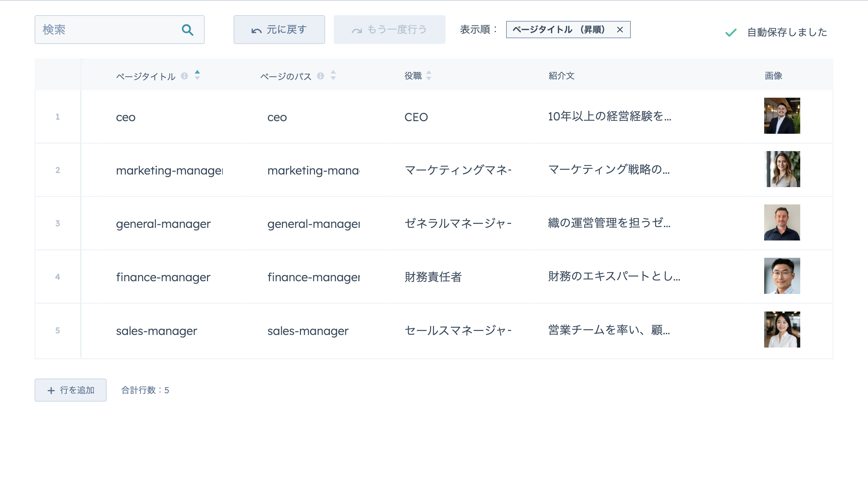Open the CEO row photo thumbnail

tap(782, 116)
